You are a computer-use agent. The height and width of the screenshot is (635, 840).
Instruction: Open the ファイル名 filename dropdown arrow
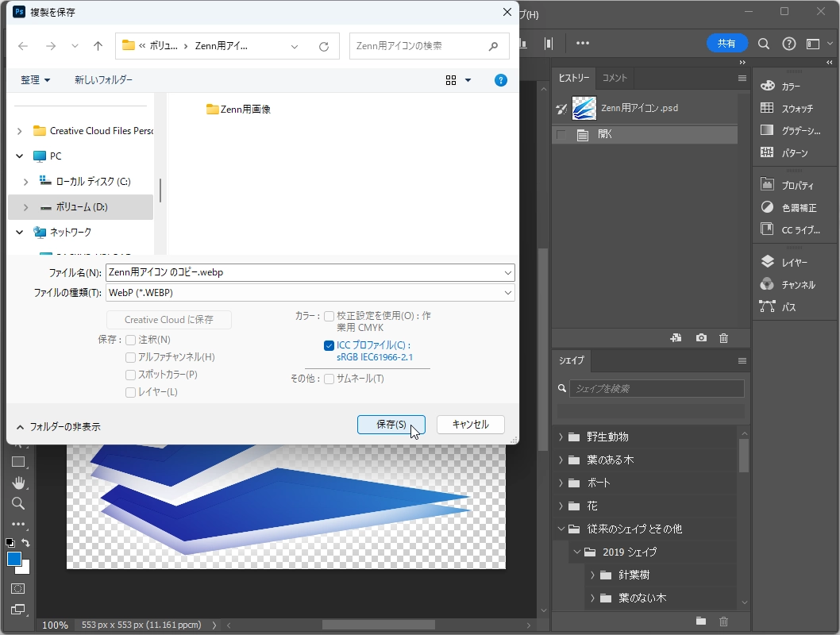click(507, 272)
